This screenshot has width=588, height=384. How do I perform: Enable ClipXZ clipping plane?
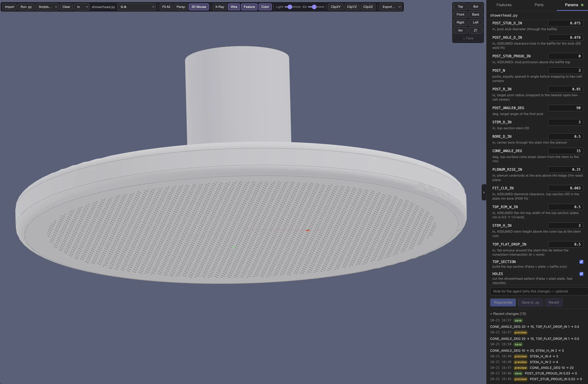coord(368,7)
